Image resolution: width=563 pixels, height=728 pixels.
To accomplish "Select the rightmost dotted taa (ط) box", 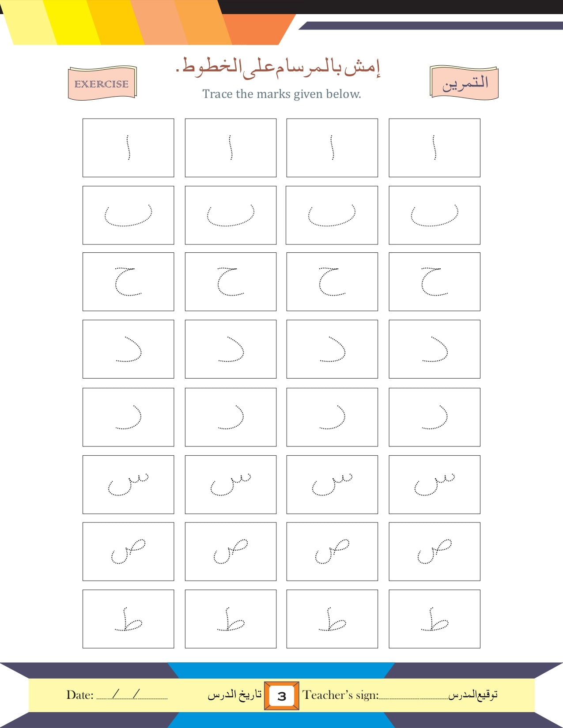I will [x=435, y=619].
